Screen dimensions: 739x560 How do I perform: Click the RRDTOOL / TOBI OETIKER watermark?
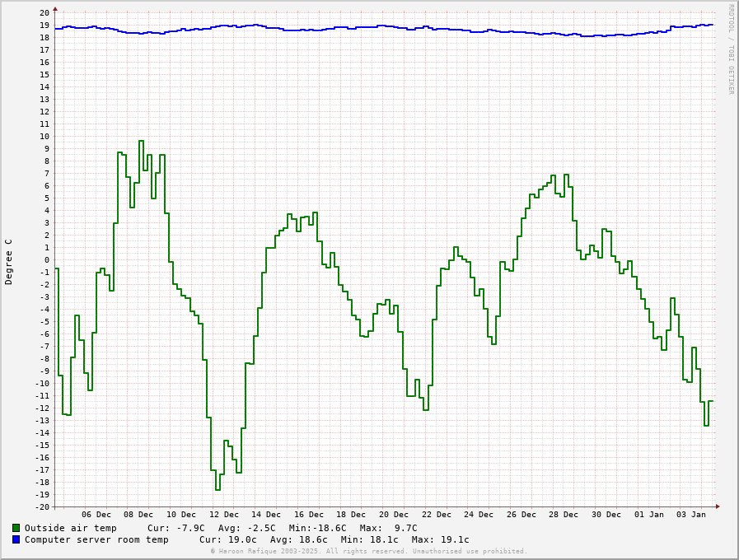pyautogui.click(x=730, y=49)
